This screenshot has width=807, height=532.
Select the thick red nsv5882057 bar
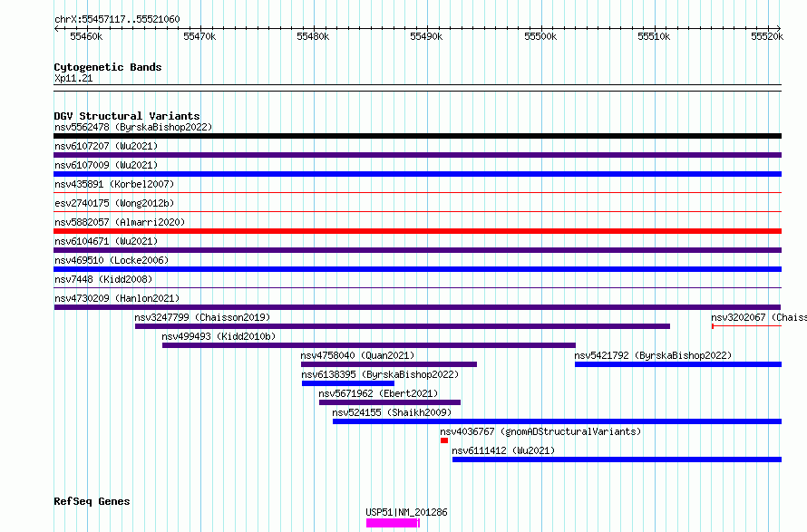pyautogui.click(x=417, y=231)
